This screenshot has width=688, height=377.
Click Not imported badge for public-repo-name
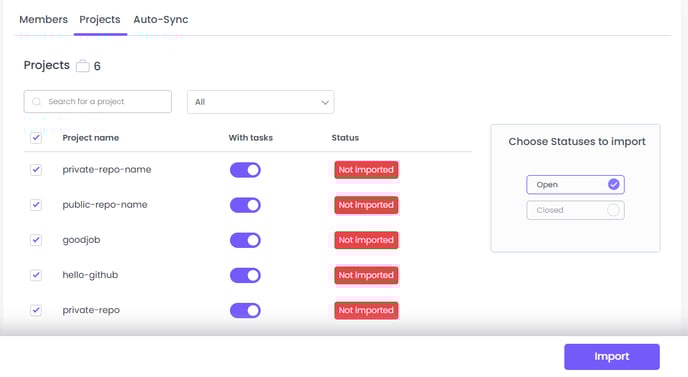coord(366,205)
